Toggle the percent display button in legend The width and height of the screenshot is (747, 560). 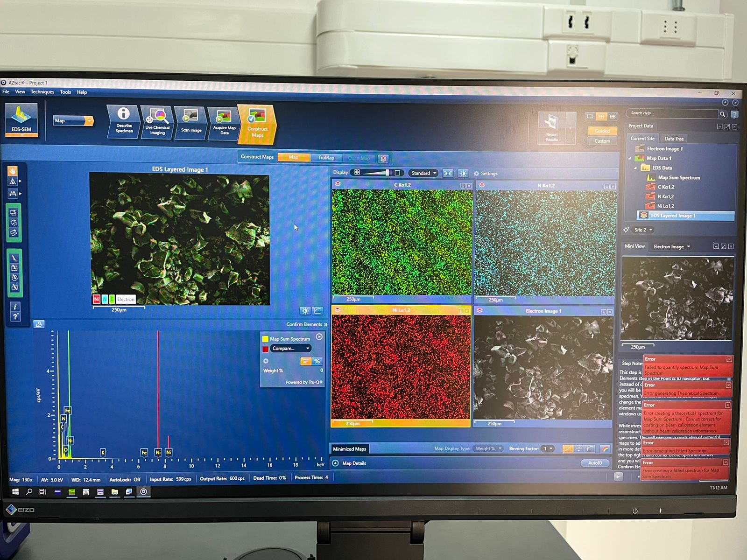click(x=317, y=361)
